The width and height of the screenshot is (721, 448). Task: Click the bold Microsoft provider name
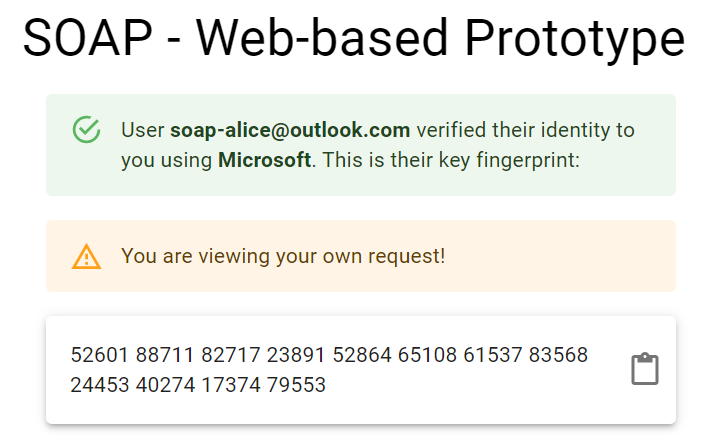[x=264, y=160]
